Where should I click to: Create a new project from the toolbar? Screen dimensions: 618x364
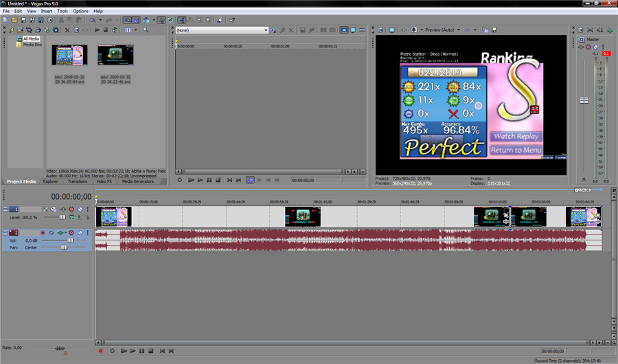(5, 20)
